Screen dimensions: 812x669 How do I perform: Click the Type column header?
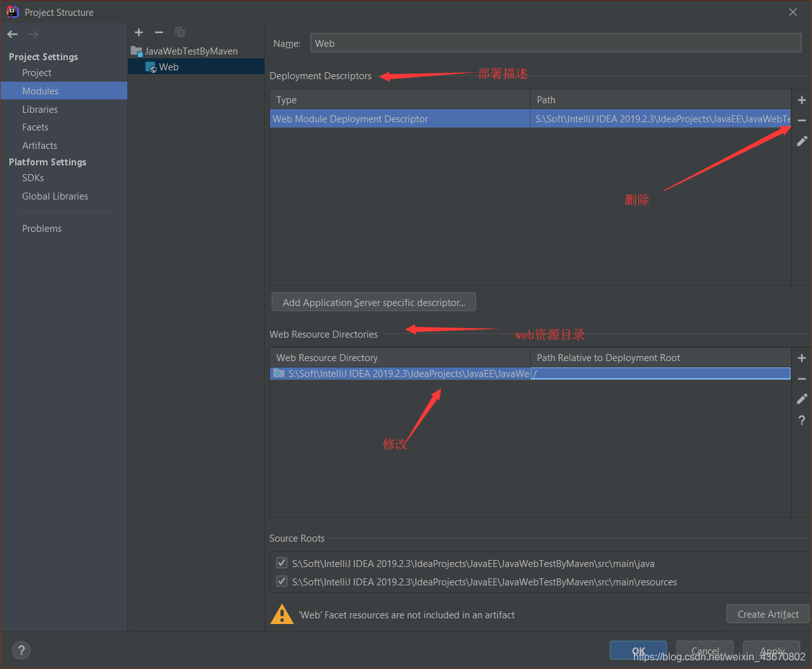400,100
